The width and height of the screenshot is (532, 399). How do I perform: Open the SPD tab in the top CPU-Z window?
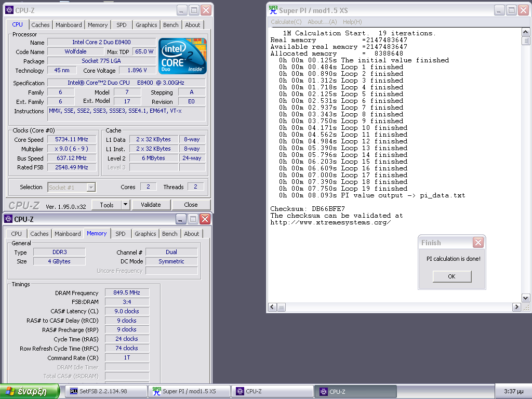coord(122,25)
